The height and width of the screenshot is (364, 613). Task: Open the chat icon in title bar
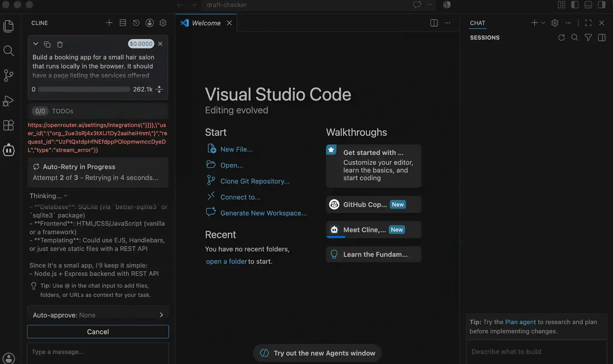coord(418,5)
